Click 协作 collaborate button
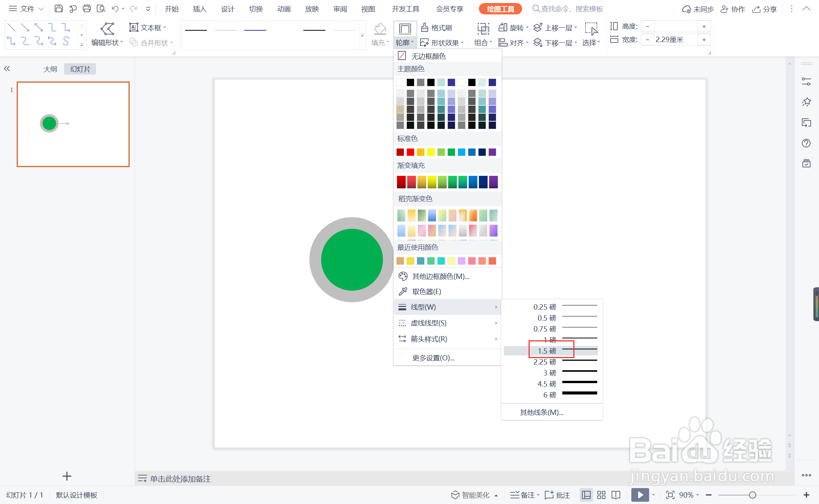The image size is (819, 504). pyautogui.click(x=733, y=9)
